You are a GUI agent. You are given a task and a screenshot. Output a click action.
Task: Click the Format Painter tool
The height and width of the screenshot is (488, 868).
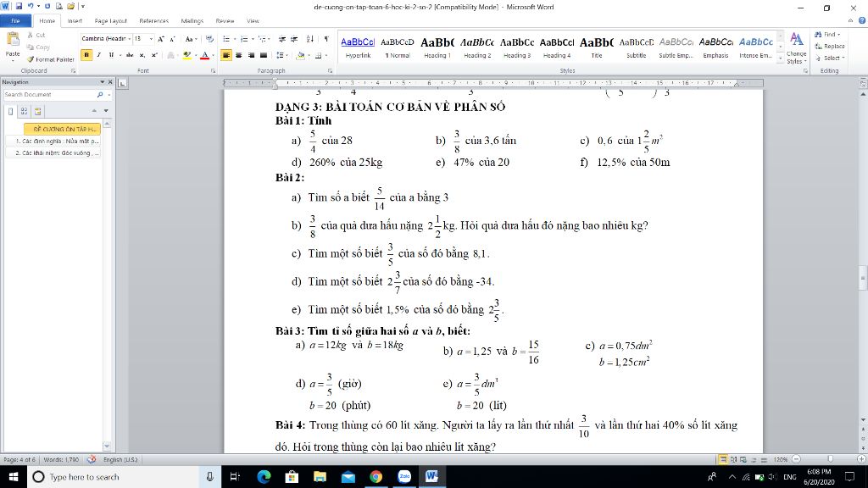click(x=50, y=59)
